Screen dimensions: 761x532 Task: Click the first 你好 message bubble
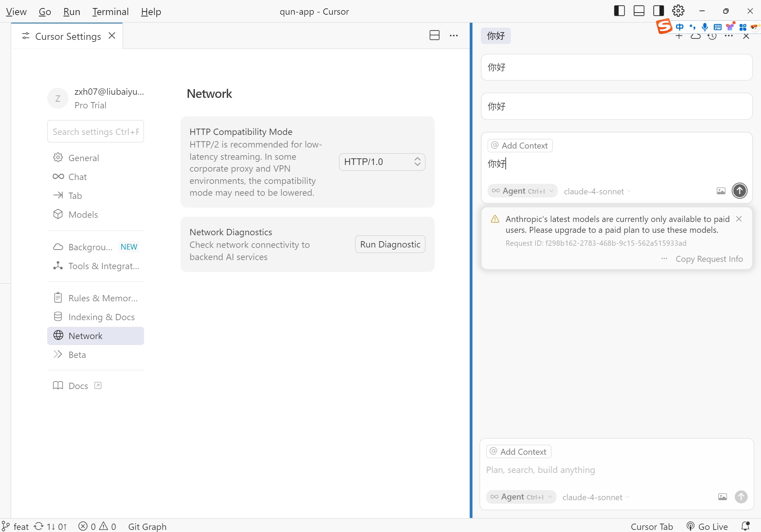(x=617, y=67)
